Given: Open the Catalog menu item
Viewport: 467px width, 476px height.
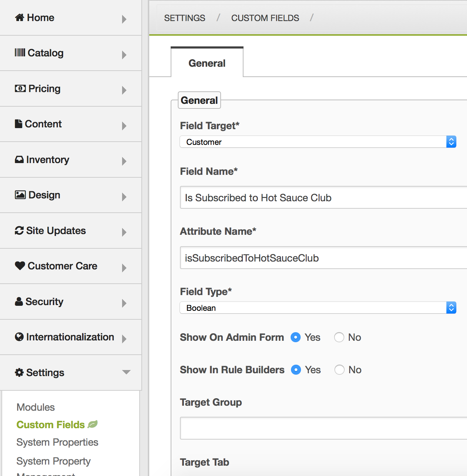Looking at the screenshot, I should pyautogui.click(x=71, y=53).
